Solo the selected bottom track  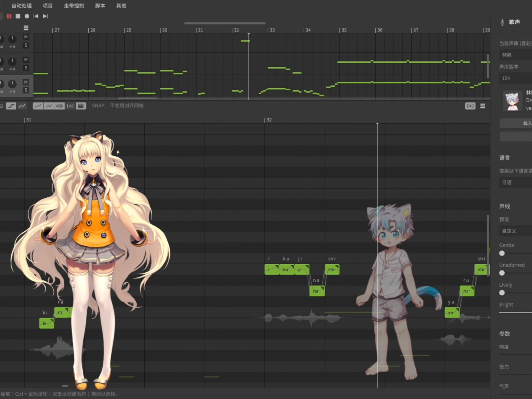[26, 90]
